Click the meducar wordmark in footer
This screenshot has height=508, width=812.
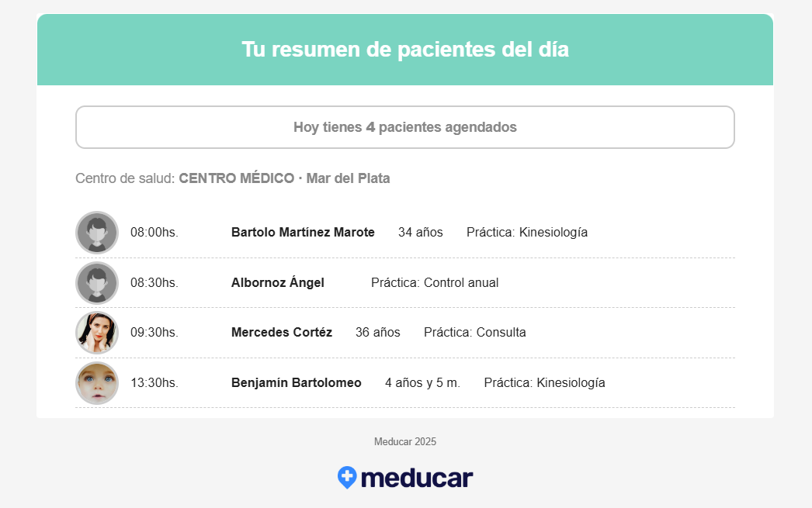coord(417,478)
